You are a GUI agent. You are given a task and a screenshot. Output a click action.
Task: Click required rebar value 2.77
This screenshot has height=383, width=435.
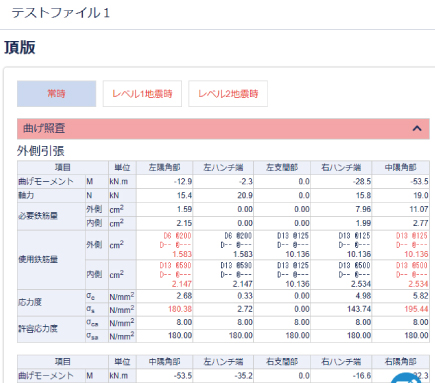click(421, 223)
